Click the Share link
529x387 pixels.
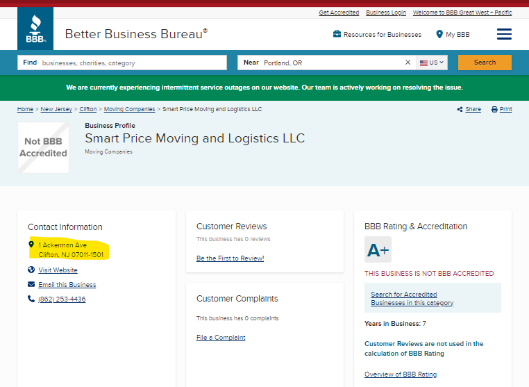point(473,109)
